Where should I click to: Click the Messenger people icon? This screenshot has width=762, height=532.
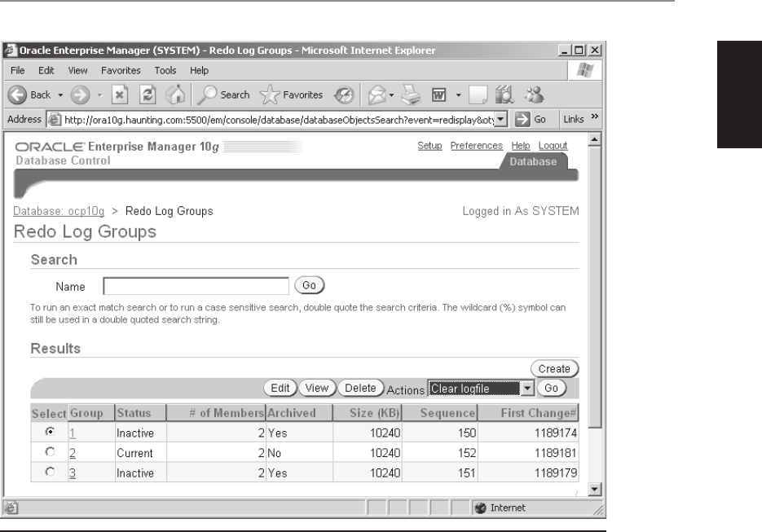pyautogui.click(x=535, y=95)
